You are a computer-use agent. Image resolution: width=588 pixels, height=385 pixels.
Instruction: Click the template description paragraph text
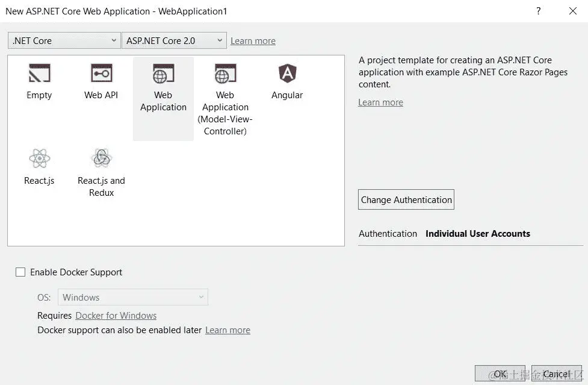(463, 72)
